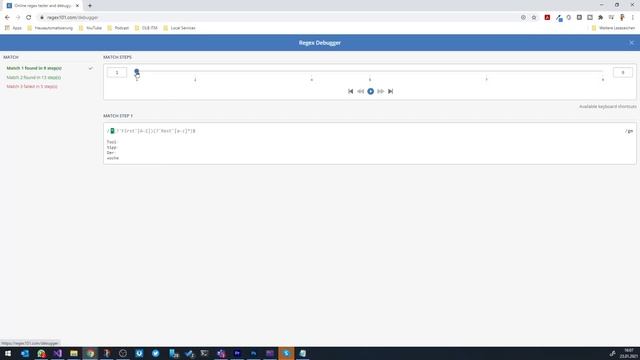Bookmark this page with star icon
640x360 pixels.
(534, 18)
